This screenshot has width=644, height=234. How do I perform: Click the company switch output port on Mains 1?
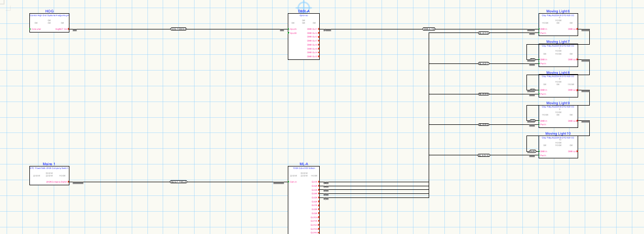57,182
